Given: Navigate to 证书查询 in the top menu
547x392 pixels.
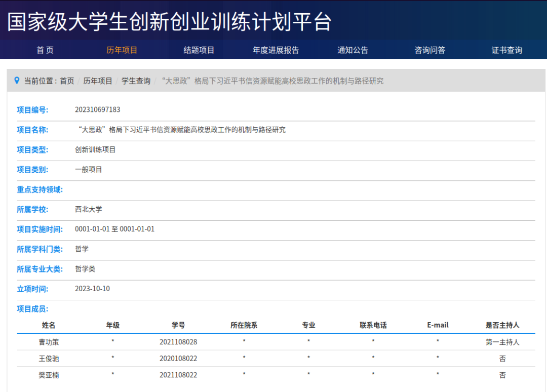Looking at the screenshot, I should point(507,50).
